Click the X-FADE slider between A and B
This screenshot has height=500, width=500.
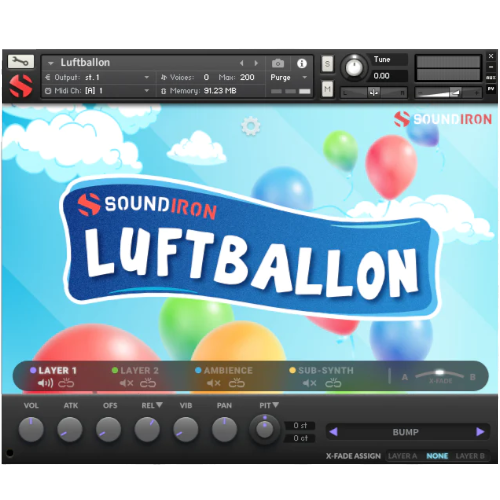pyautogui.click(x=439, y=374)
